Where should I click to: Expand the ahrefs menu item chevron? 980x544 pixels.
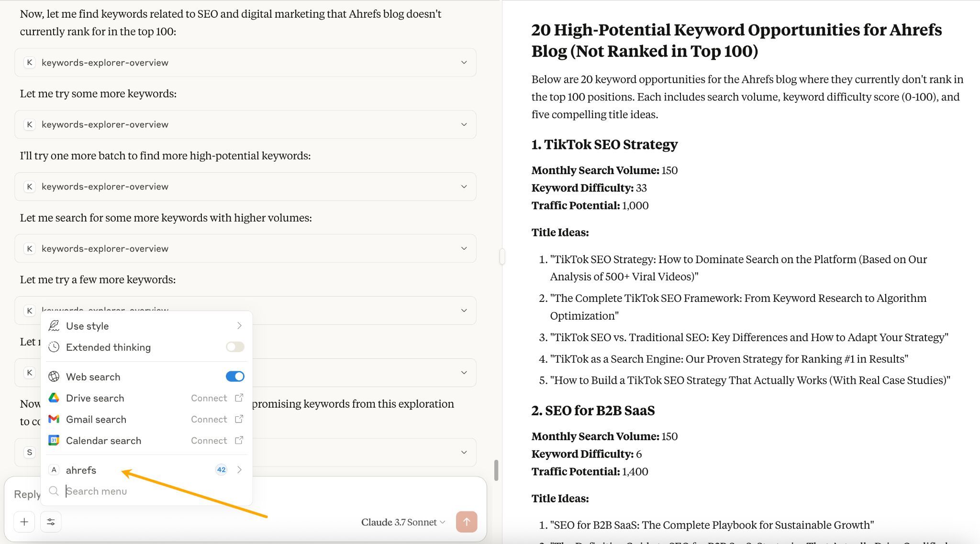239,470
